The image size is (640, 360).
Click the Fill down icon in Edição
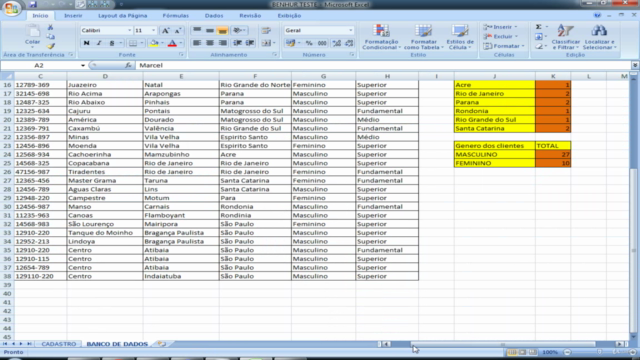tap(539, 37)
